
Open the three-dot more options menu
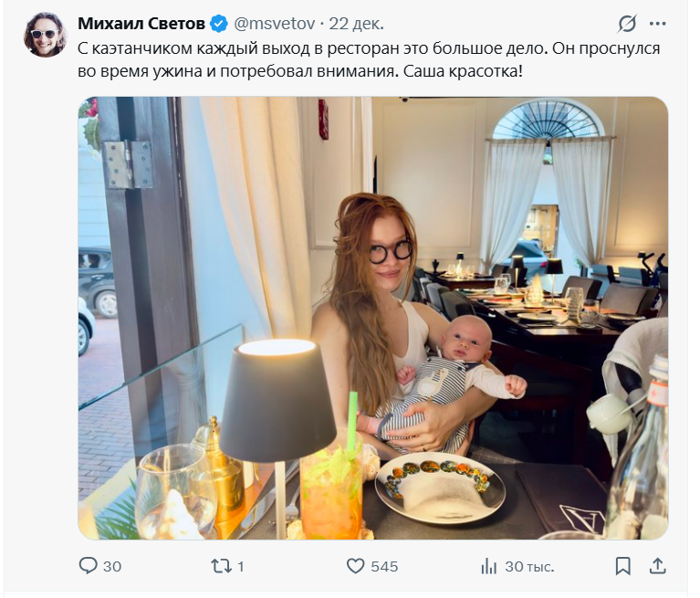(657, 24)
